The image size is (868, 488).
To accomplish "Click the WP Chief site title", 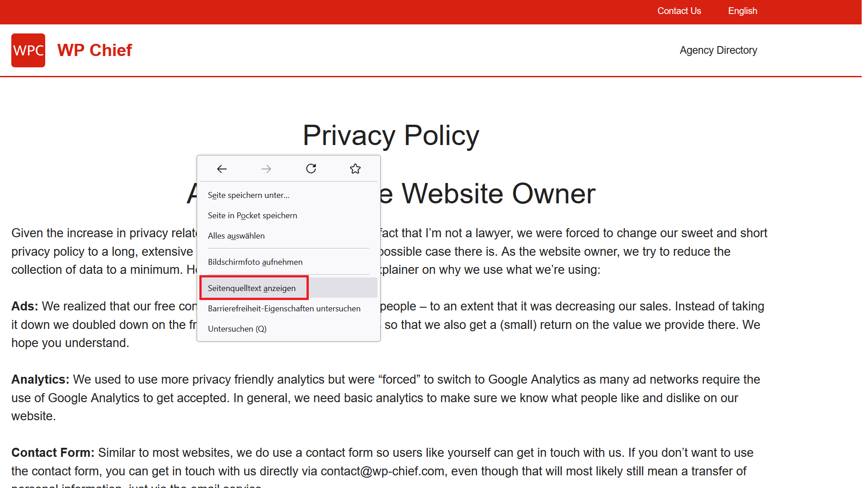I will coord(94,50).
